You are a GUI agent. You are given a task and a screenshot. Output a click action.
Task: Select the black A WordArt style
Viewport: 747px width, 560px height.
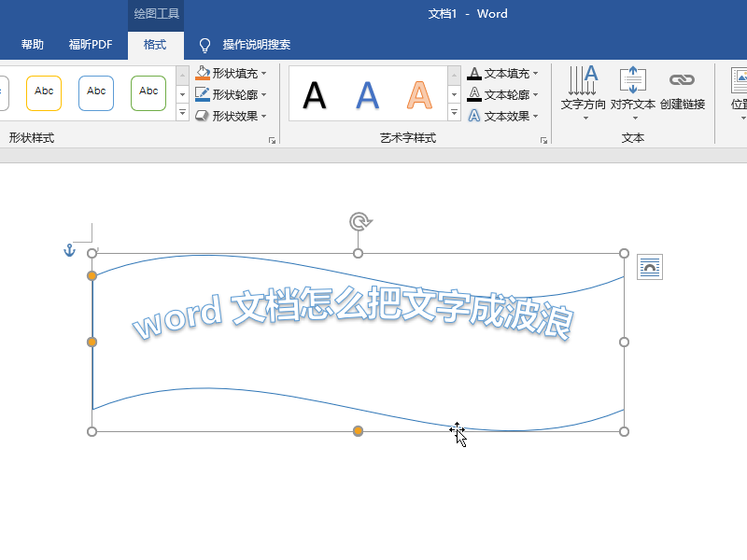tap(315, 95)
